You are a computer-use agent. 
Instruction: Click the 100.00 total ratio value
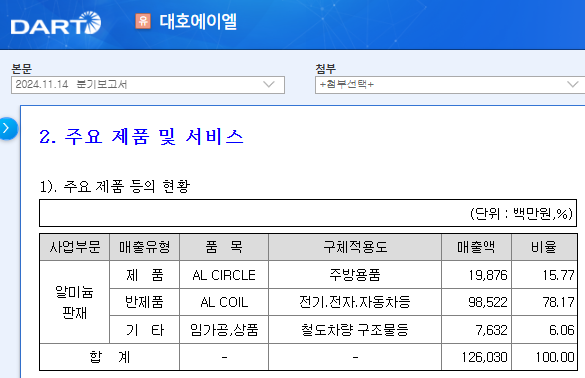(x=555, y=357)
